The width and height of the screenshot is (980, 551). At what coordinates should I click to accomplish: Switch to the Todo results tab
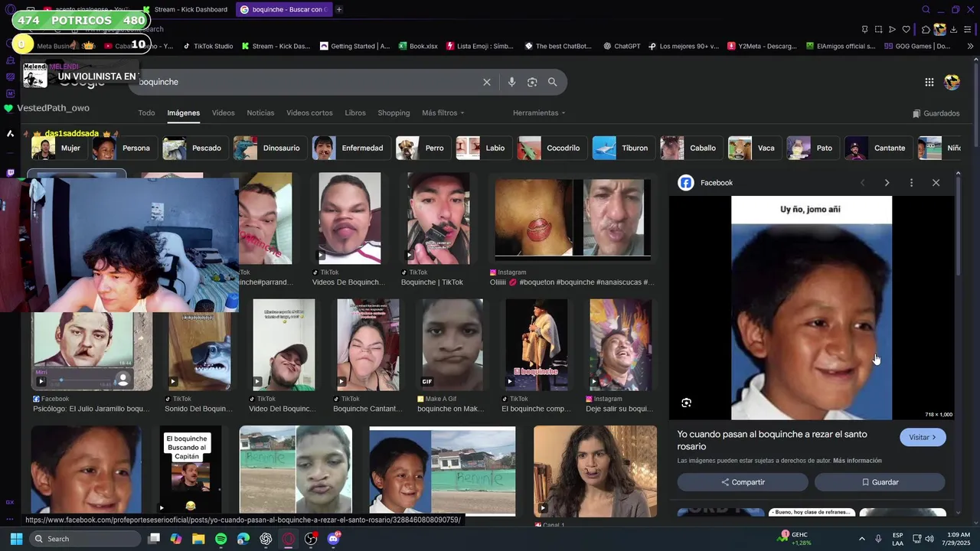point(146,113)
